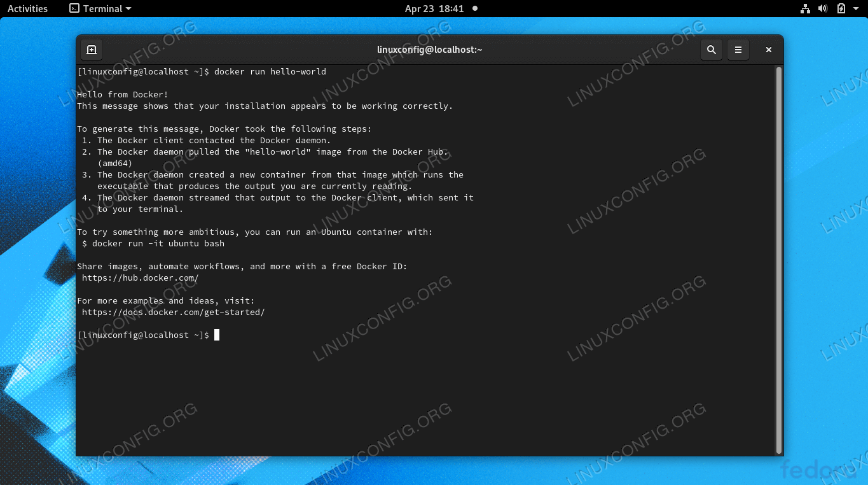The image size is (868, 485).
Task: Close the terminal window
Action: pyautogui.click(x=768, y=50)
